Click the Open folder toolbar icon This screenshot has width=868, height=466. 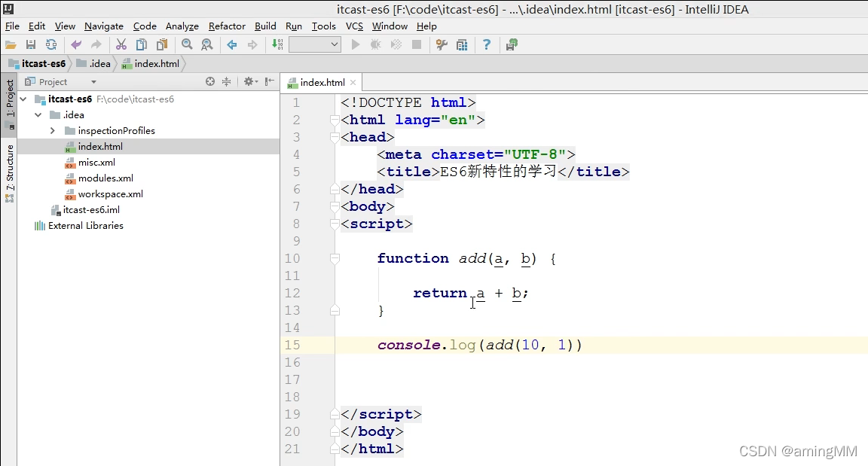[11, 44]
